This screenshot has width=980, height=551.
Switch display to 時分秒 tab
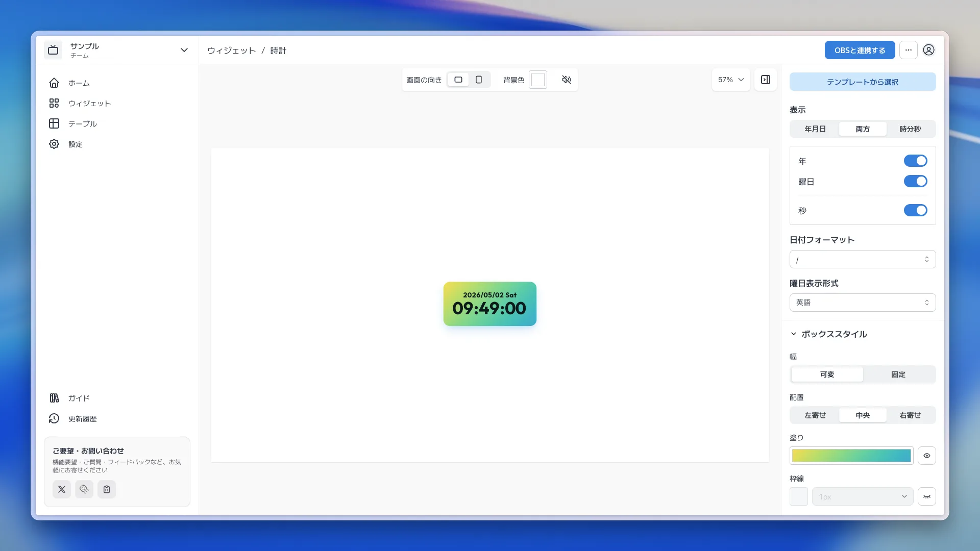tap(910, 129)
